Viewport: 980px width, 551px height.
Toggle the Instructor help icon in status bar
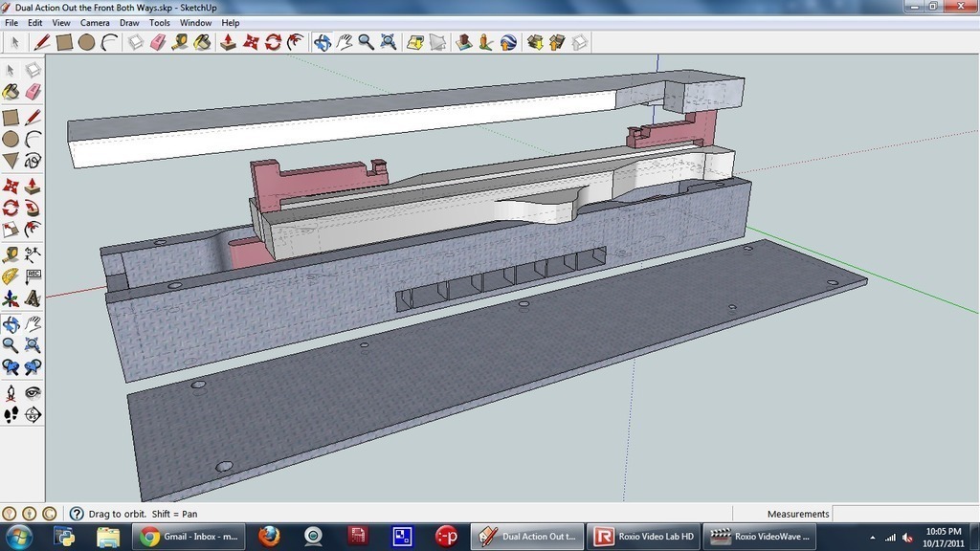point(77,514)
